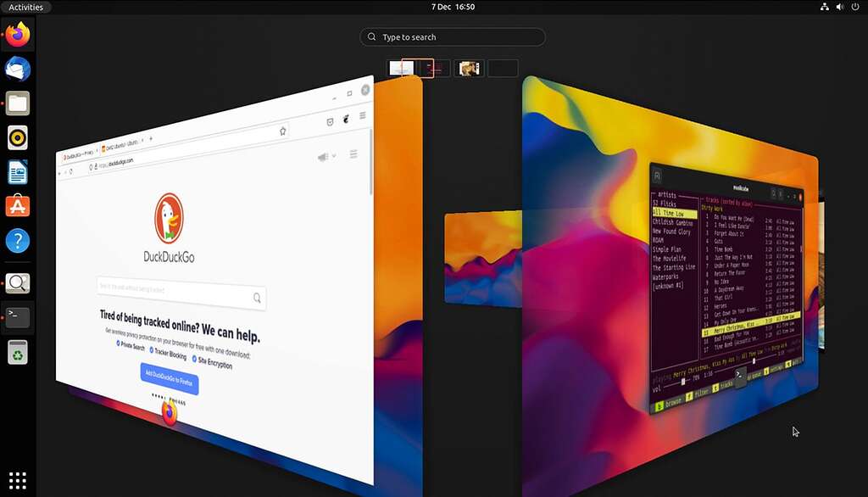
Task: Click the Tracker Blocking checkmark badge
Action: (x=152, y=349)
